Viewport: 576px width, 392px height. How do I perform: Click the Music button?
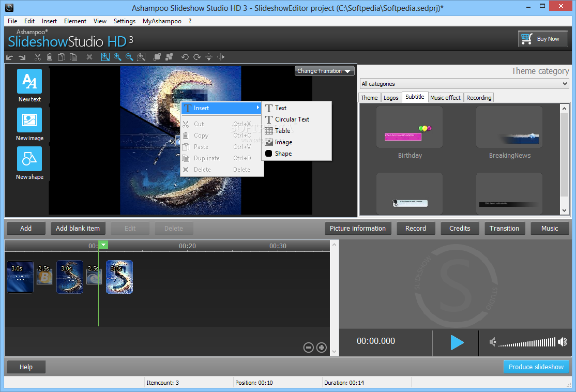tap(550, 228)
